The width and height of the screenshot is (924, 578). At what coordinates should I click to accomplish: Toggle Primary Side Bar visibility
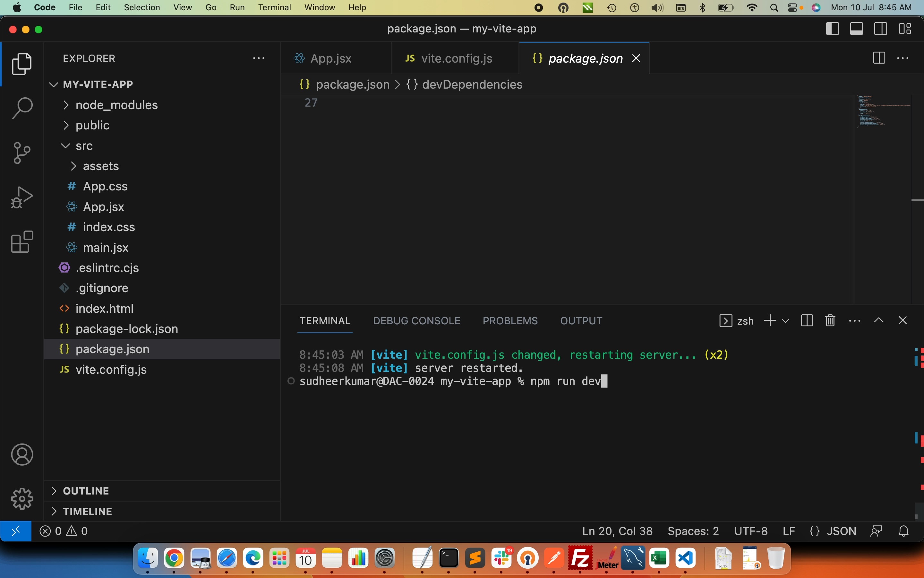click(832, 29)
